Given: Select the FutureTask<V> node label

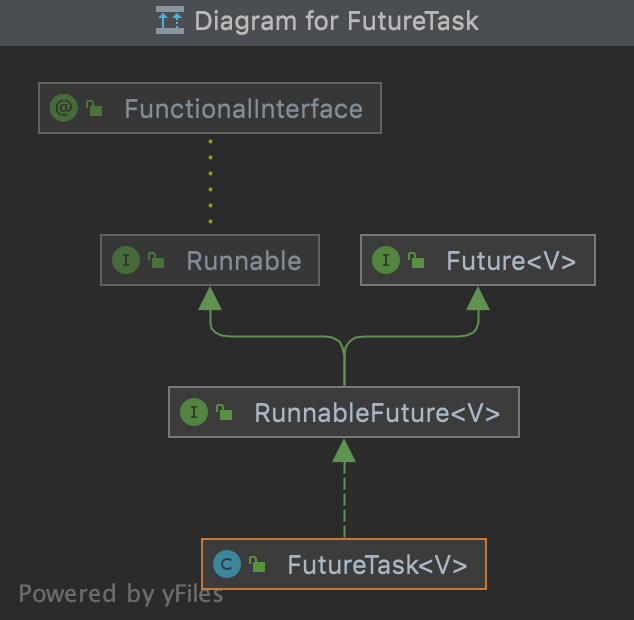Looking at the screenshot, I should (377, 565).
